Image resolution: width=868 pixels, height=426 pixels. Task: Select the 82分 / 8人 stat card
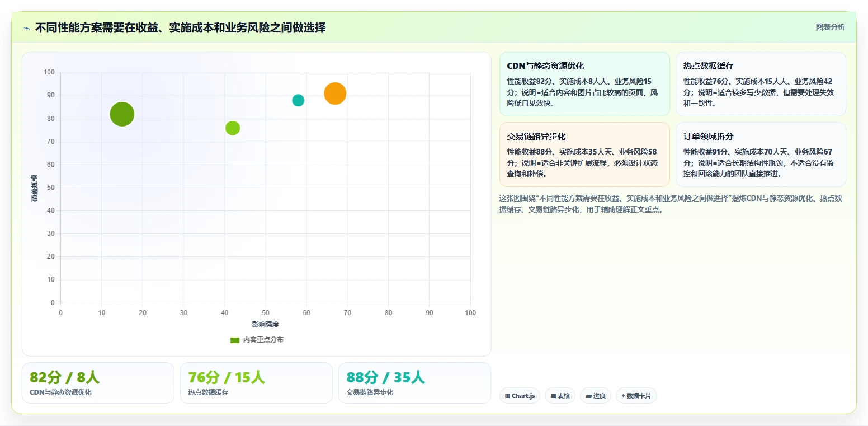(98, 383)
